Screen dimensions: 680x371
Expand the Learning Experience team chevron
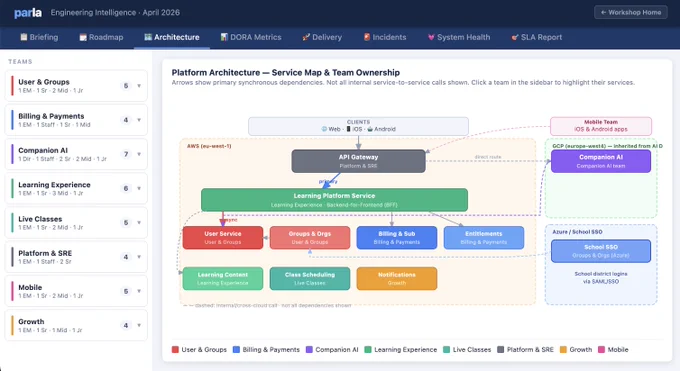click(x=139, y=189)
